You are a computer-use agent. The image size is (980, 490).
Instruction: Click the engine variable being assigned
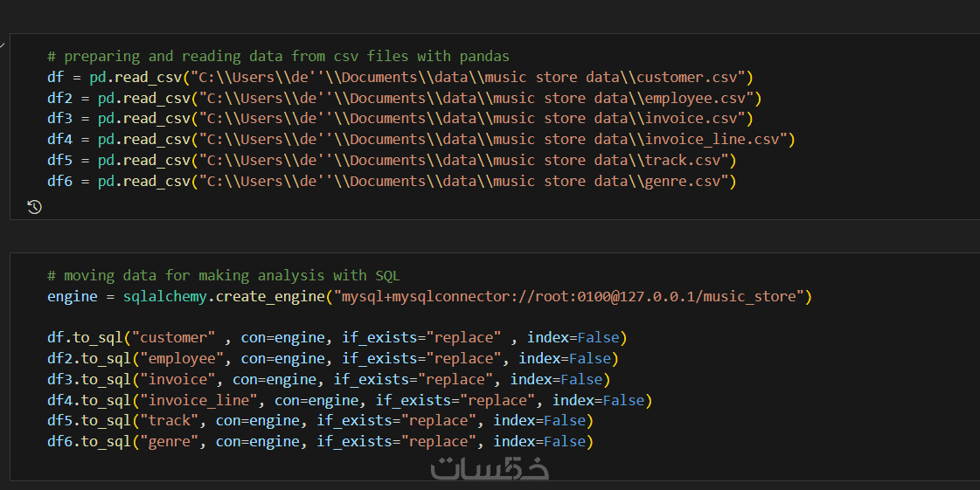(x=73, y=296)
